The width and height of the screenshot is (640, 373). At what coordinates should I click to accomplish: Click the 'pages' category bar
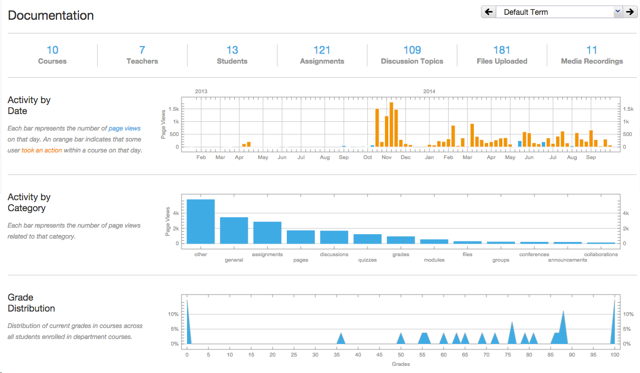coord(301,237)
